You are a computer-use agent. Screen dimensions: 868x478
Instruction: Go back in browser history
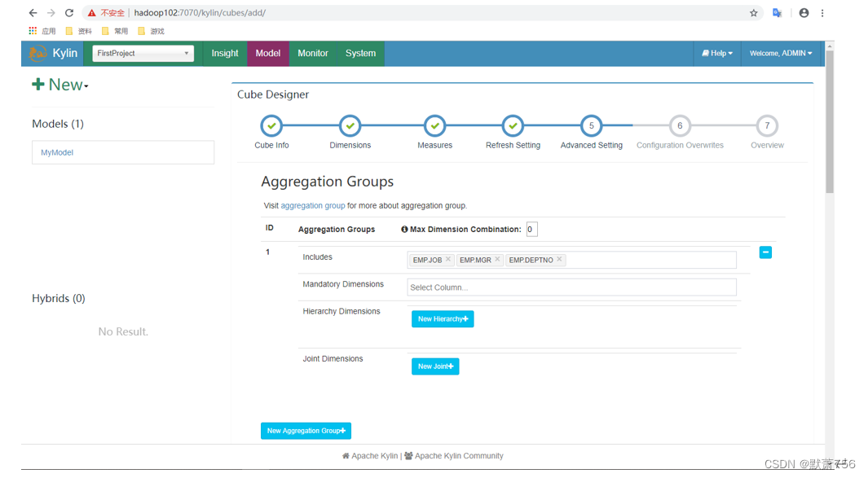(33, 13)
